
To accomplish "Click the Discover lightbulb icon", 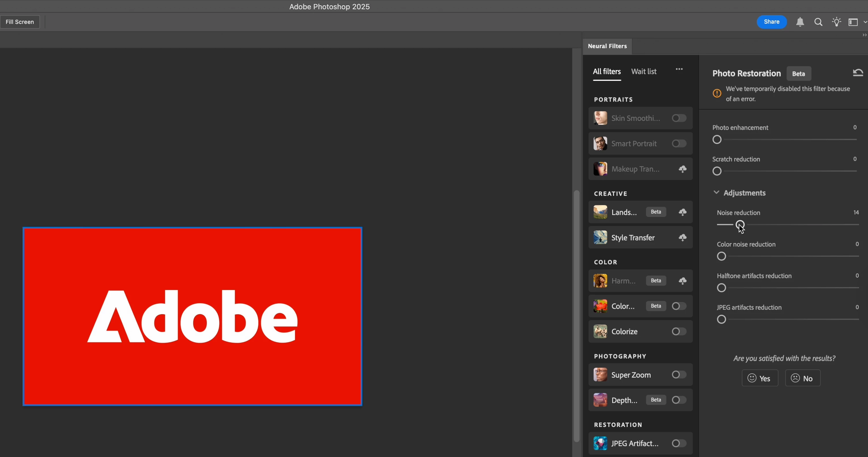I will [x=836, y=22].
